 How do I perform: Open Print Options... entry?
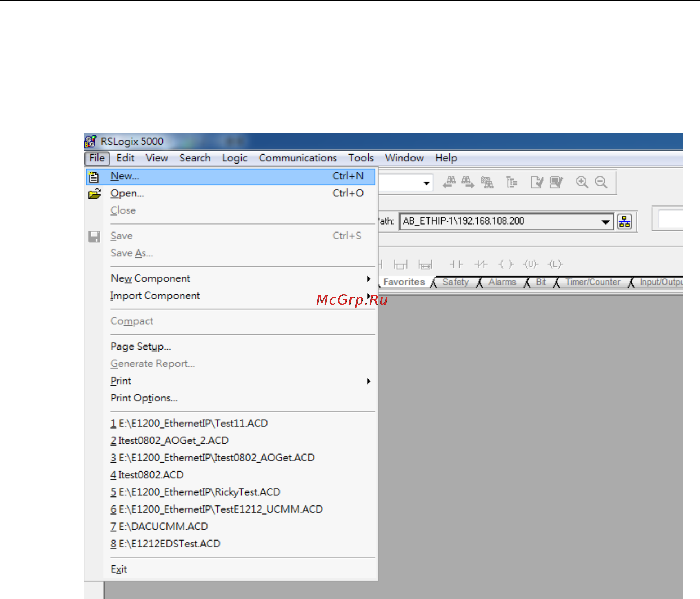tap(231, 398)
